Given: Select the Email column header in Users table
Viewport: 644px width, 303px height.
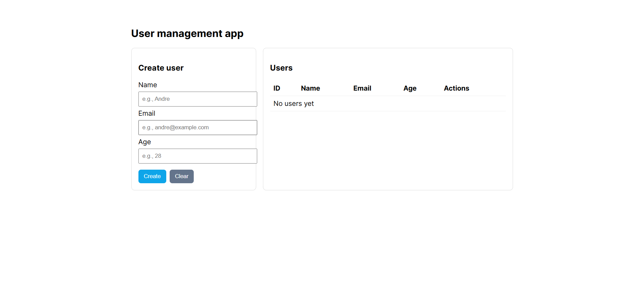Looking at the screenshot, I should (x=362, y=88).
